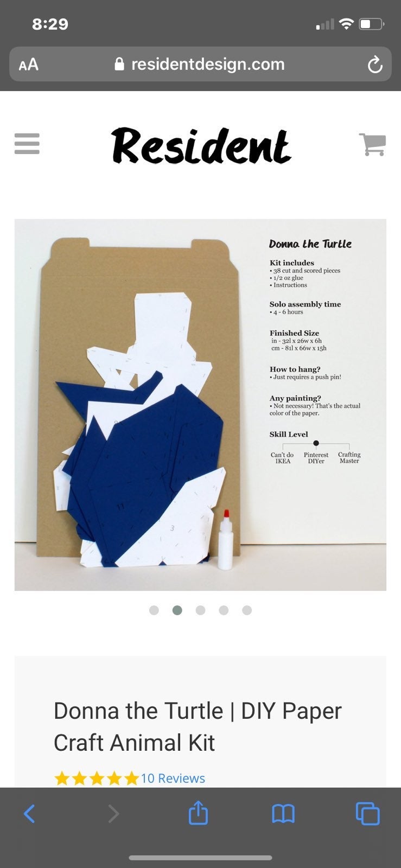401x868 pixels.
Task: Open the hamburger navigation menu
Action: [27, 144]
